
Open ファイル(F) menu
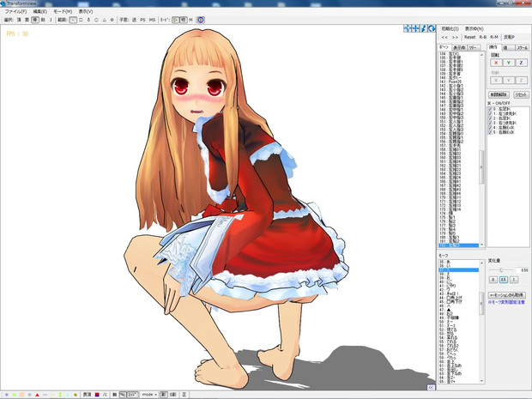click(x=15, y=11)
